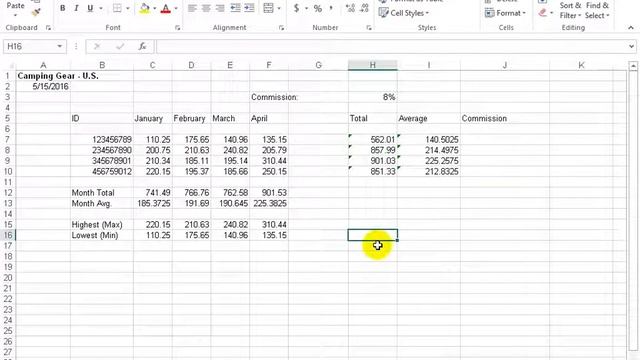Select column J header
Image resolution: width=640 pixels, height=360 pixels.
505,65
